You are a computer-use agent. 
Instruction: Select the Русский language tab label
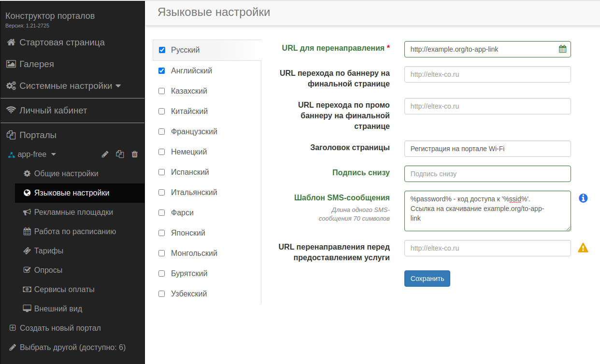[186, 50]
